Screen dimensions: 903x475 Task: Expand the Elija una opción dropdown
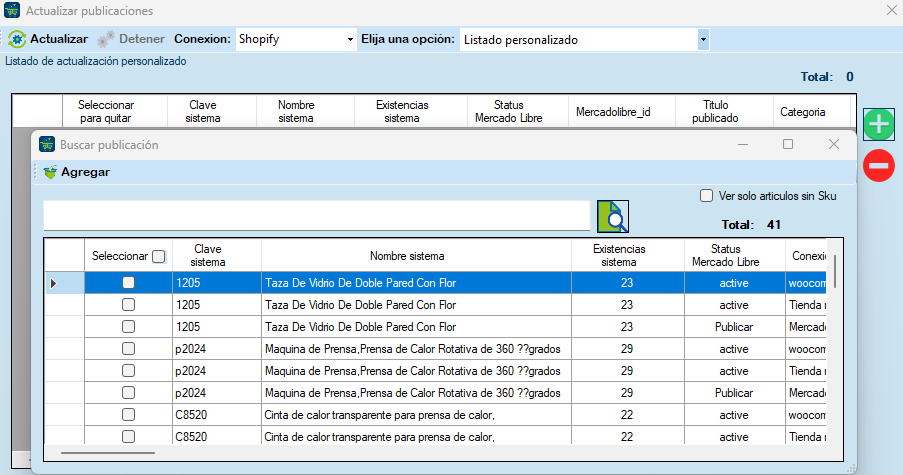point(703,40)
